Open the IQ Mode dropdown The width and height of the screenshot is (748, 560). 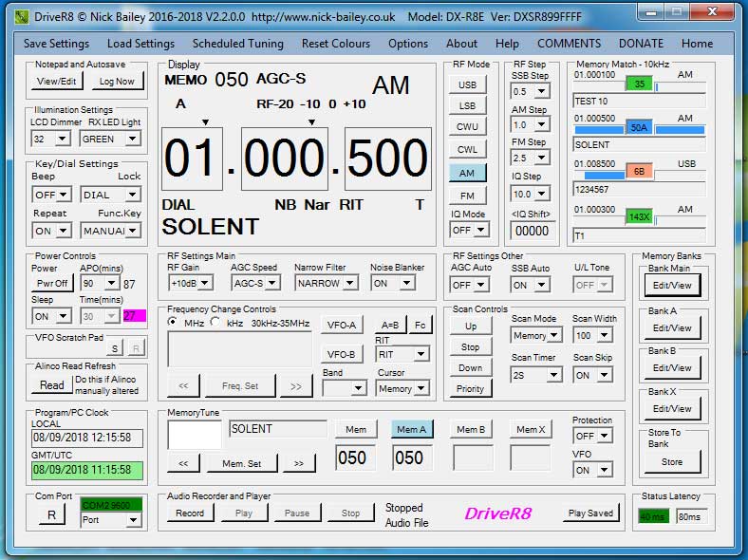(481, 230)
